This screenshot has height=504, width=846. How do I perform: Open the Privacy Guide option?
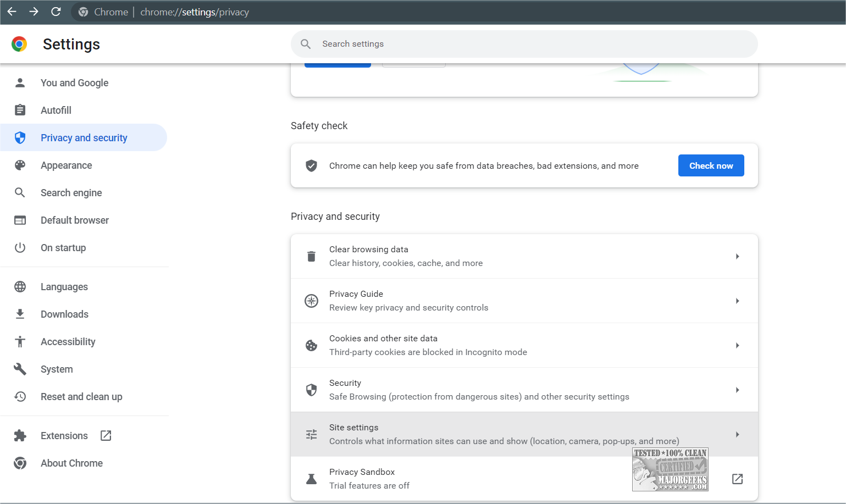tap(524, 301)
